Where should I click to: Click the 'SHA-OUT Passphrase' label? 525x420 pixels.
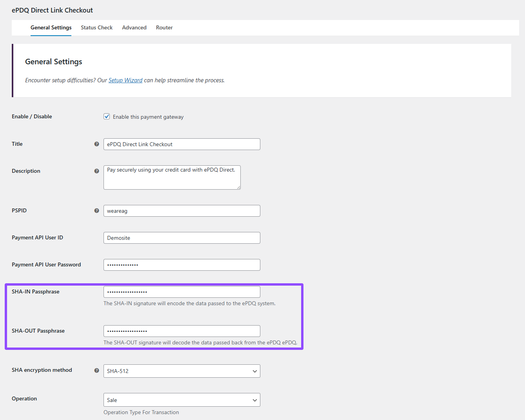pyautogui.click(x=38, y=331)
